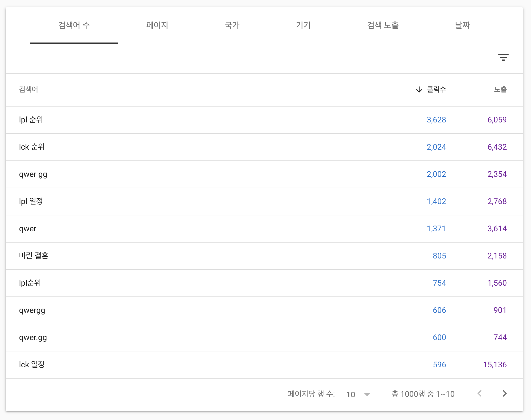Viewport: 531px width, 420px height.
Task: Click the clicks value 596
Action: [x=439, y=365]
